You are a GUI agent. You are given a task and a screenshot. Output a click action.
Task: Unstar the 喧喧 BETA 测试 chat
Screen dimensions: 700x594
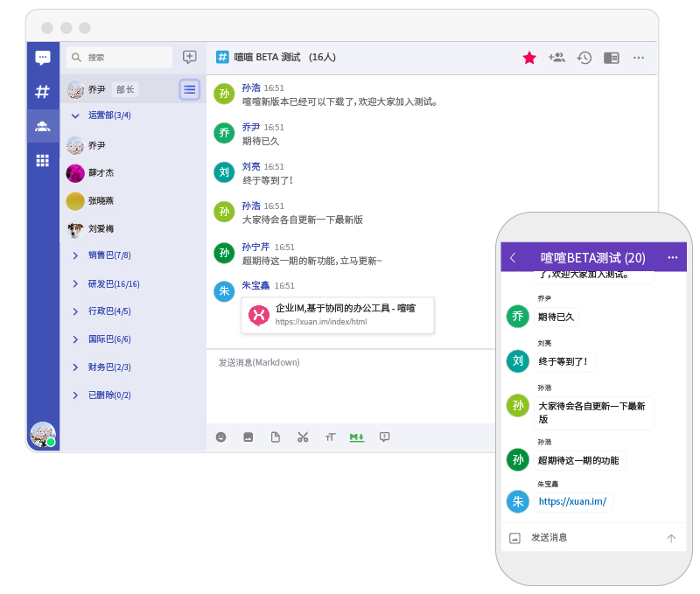click(529, 58)
